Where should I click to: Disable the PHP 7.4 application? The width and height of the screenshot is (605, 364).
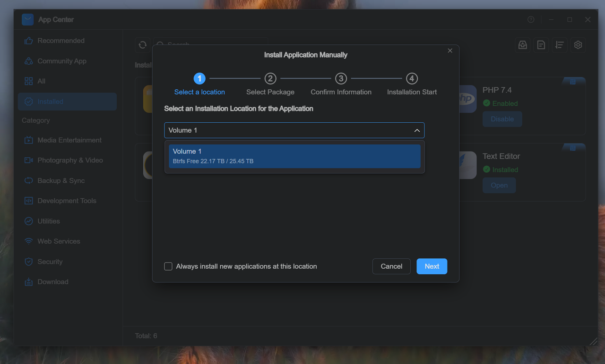[502, 119]
